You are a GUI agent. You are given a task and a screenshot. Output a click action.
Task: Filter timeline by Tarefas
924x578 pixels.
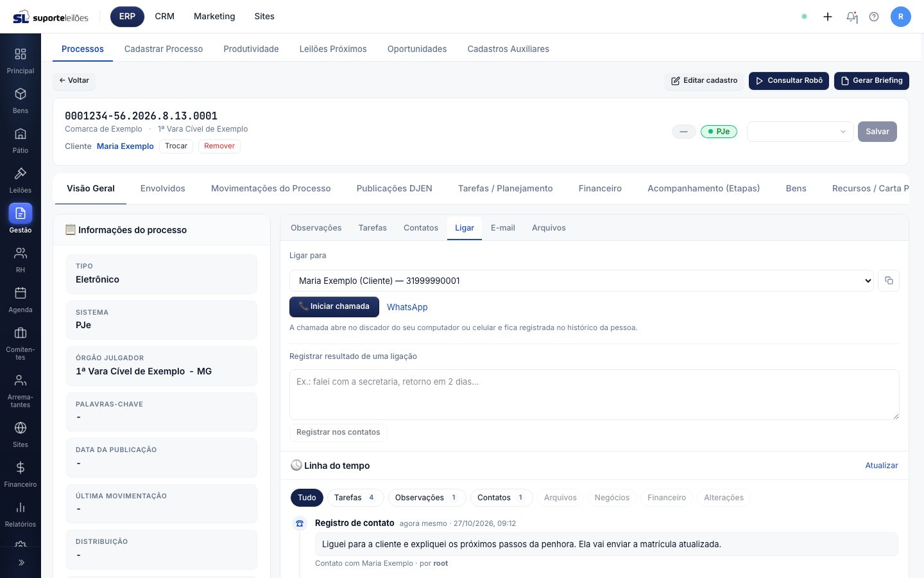coord(355,498)
